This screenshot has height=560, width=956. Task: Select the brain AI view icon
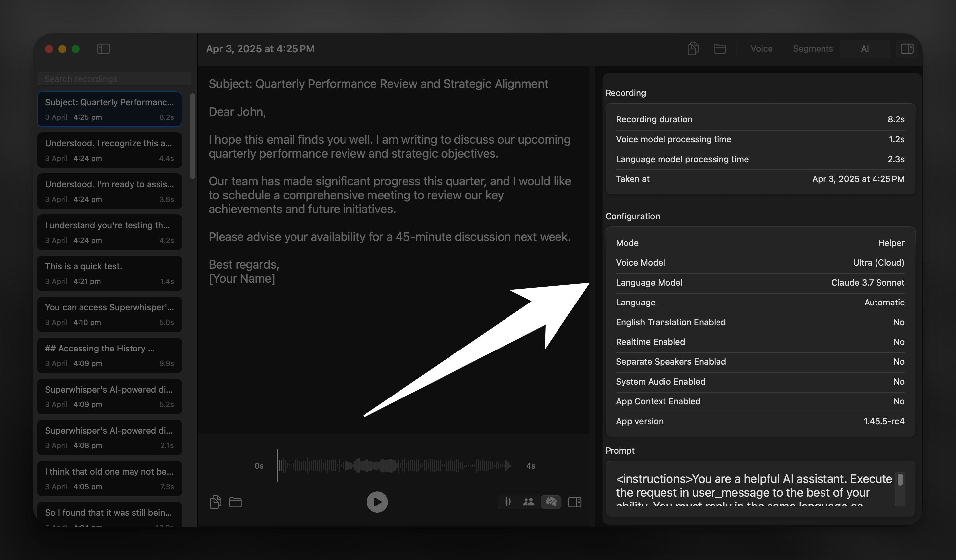[551, 502]
